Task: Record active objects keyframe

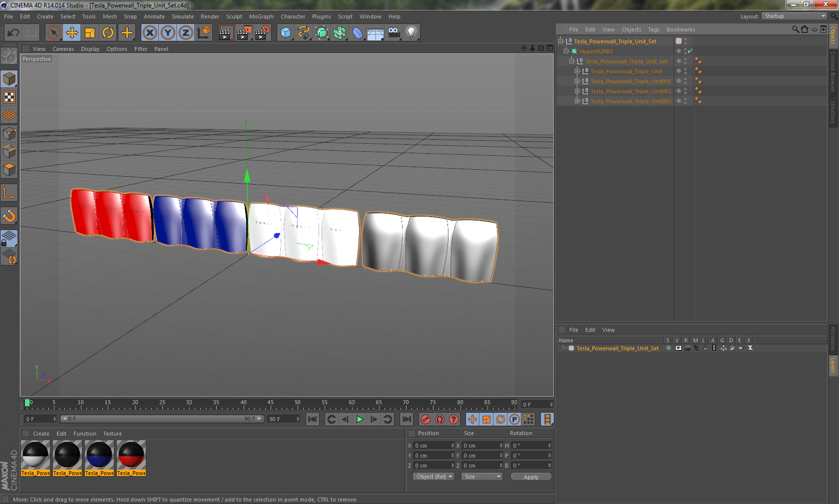Action: (425, 419)
